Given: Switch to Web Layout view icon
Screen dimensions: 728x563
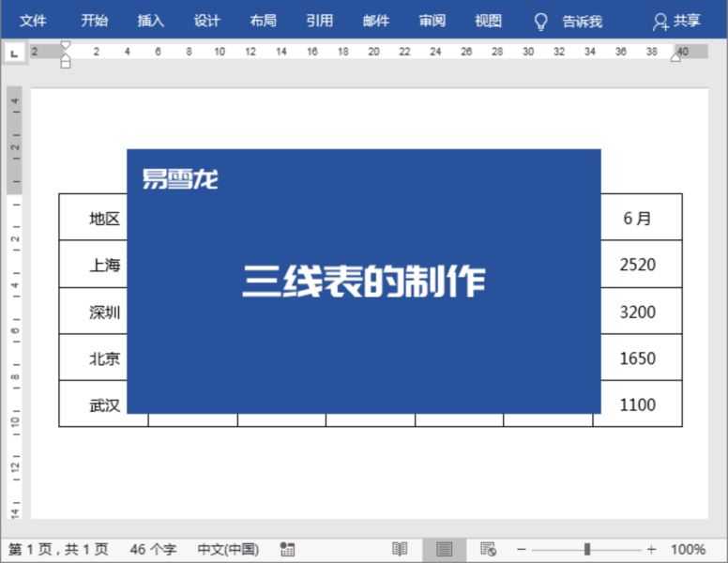Looking at the screenshot, I should [x=489, y=550].
